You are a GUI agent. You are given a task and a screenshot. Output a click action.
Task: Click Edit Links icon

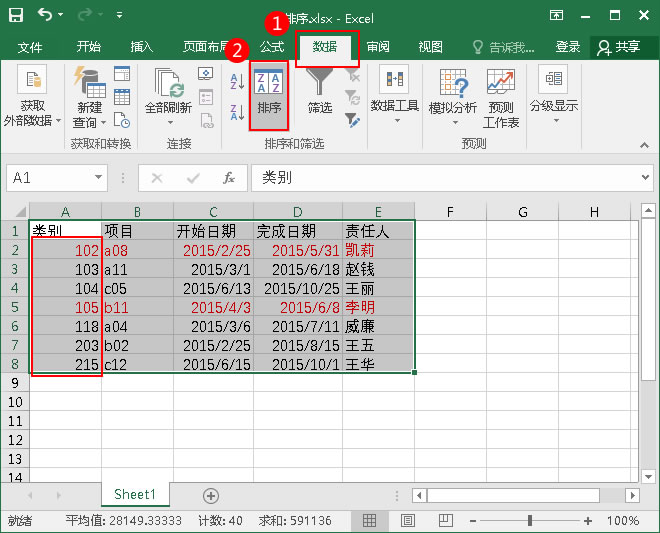tap(207, 120)
